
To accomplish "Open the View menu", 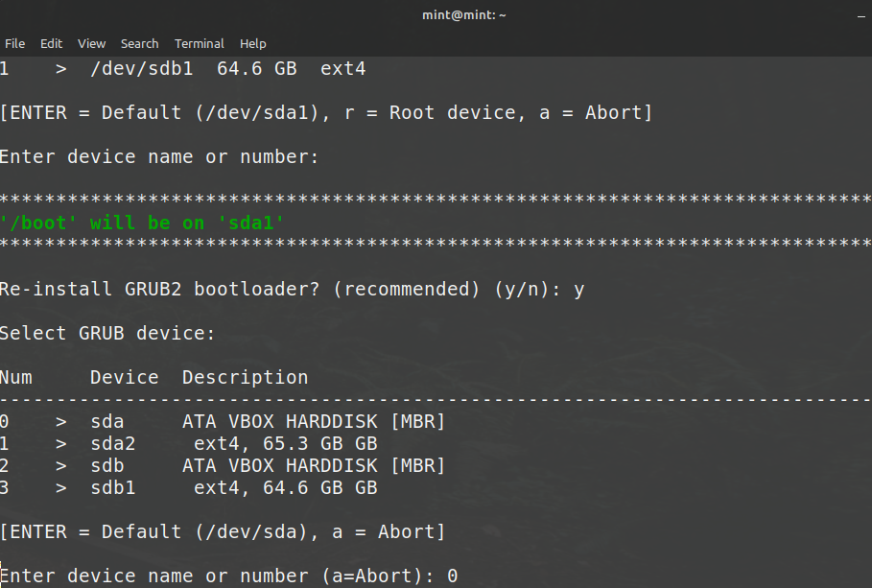I will (91, 43).
